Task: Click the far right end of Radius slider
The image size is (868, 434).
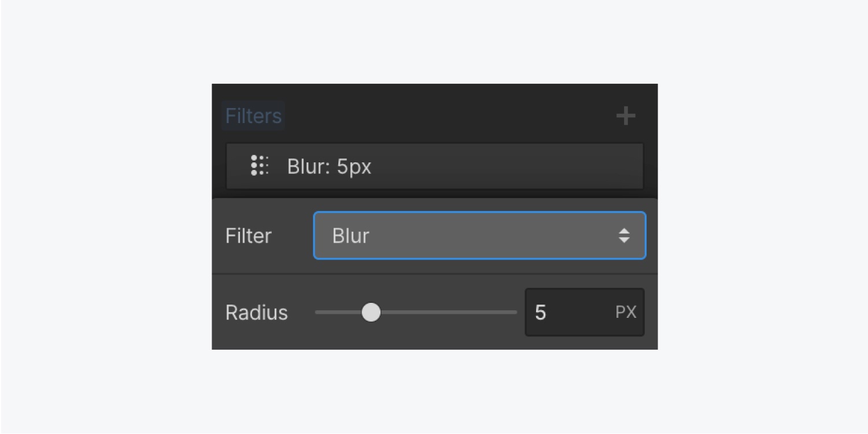Action: coord(515,313)
